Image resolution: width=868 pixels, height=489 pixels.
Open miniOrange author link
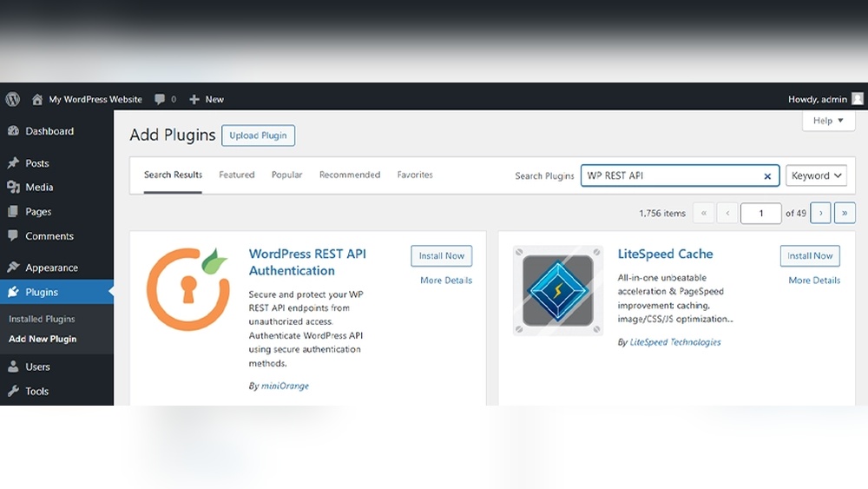coord(285,386)
